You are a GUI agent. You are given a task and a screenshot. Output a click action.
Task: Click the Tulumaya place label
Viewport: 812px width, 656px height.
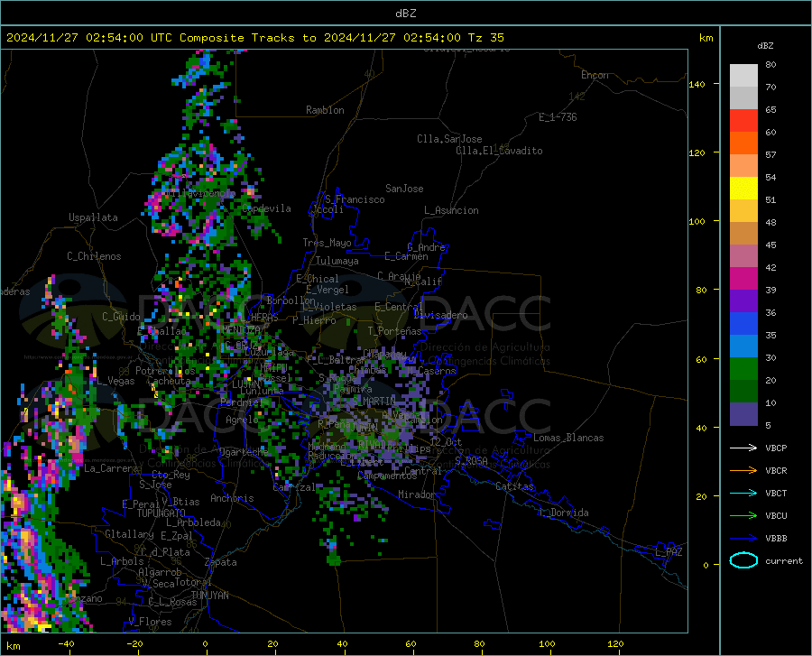coord(337,261)
